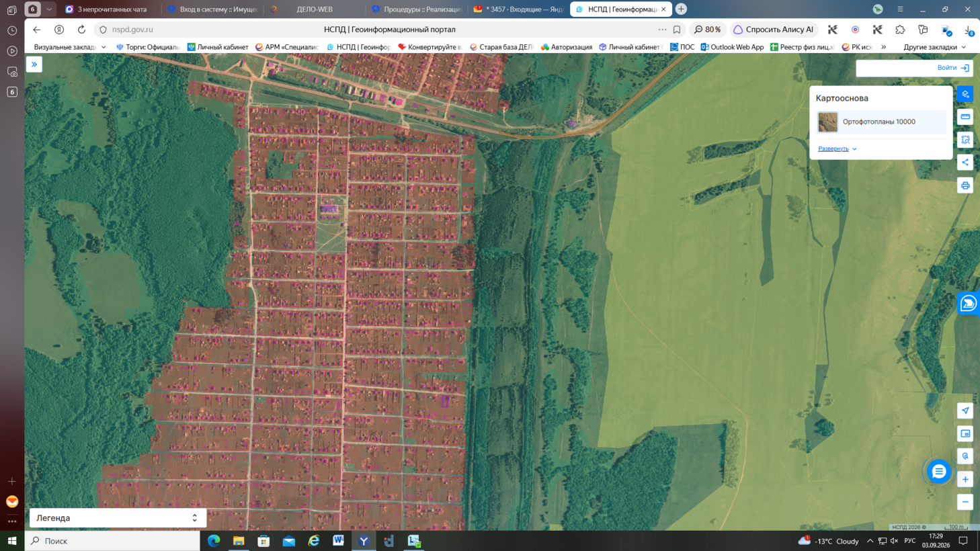Click Развернуть to expand basemap list
Image resolution: width=980 pixels, height=551 pixels.
(x=837, y=149)
